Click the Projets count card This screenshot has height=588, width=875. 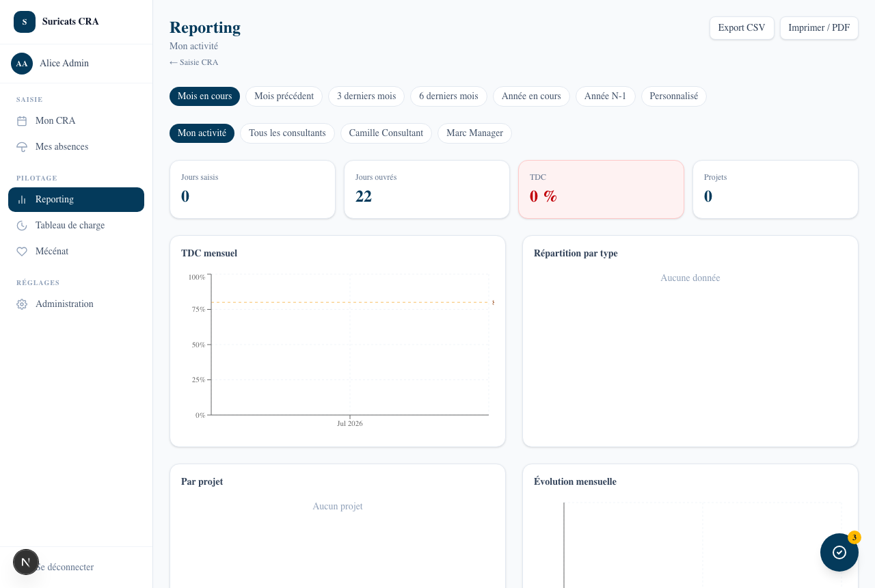point(775,189)
